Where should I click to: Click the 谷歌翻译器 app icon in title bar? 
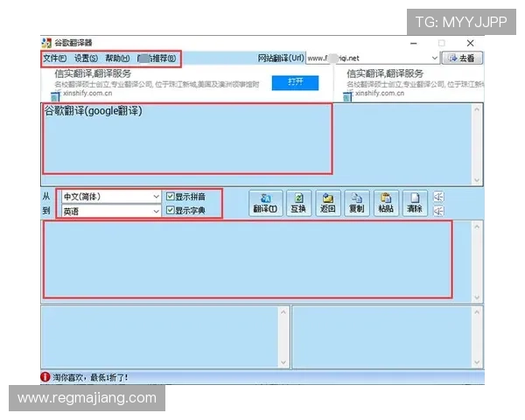(46, 43)
